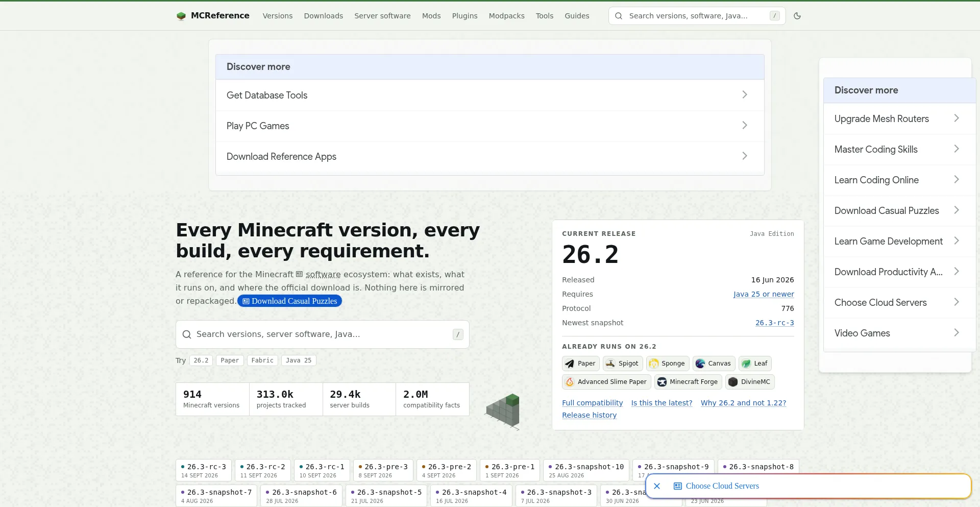Go to Server software section
The image size is (980, 507).
click(x=382, y=16)
